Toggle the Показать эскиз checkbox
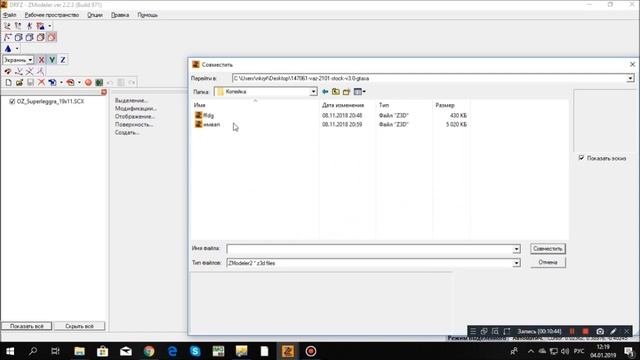This screenshot has width=640, height=360. tap(581, 158)
